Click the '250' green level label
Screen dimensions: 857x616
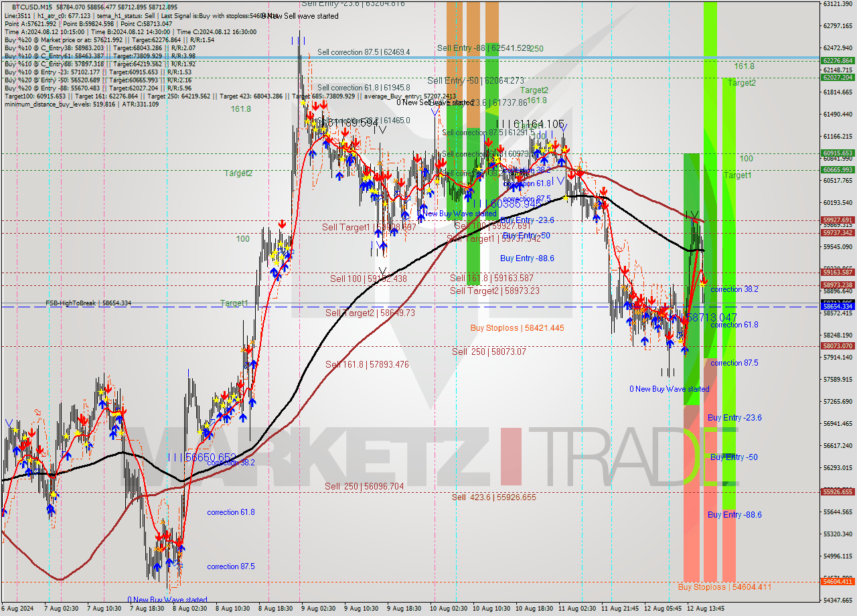click(536, 49)
